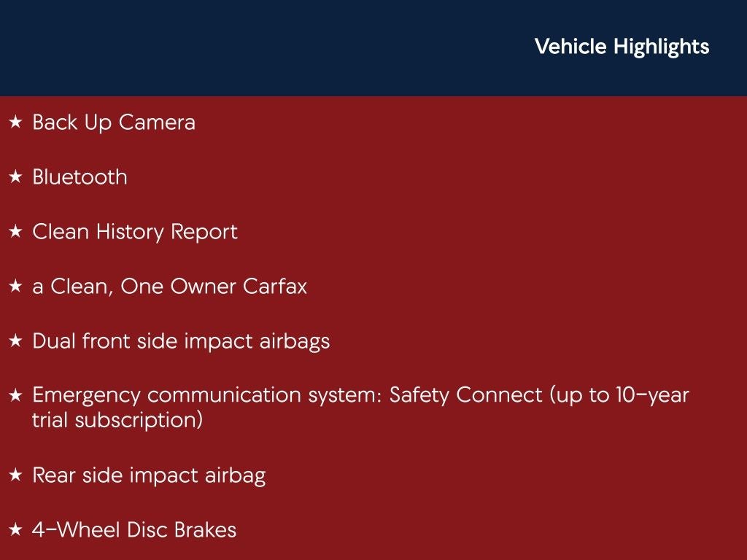Click the Vehicle Highlights heading
The image size is (747, 560).
click(x=622, y=47)
